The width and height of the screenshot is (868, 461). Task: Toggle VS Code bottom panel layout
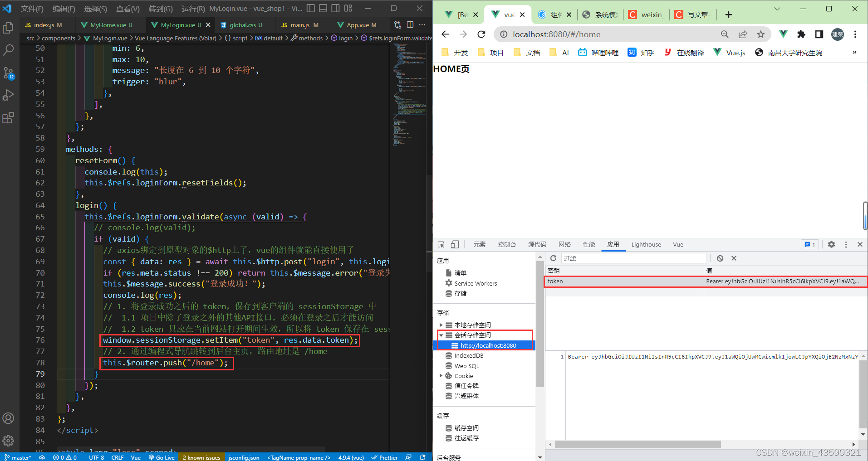[x=323, y=8]
